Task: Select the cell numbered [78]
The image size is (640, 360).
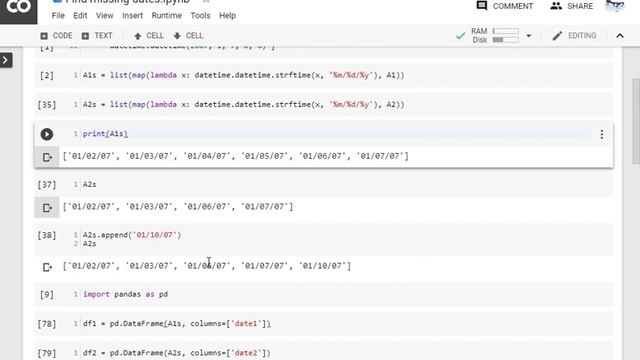Action: [x=47, y=324]
